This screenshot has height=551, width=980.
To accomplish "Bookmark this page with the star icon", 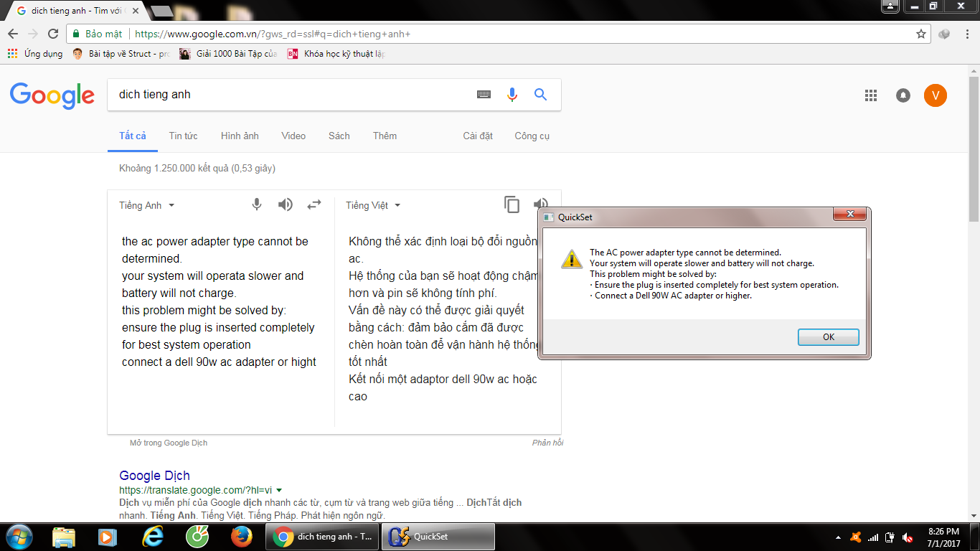I will point(921,34).
